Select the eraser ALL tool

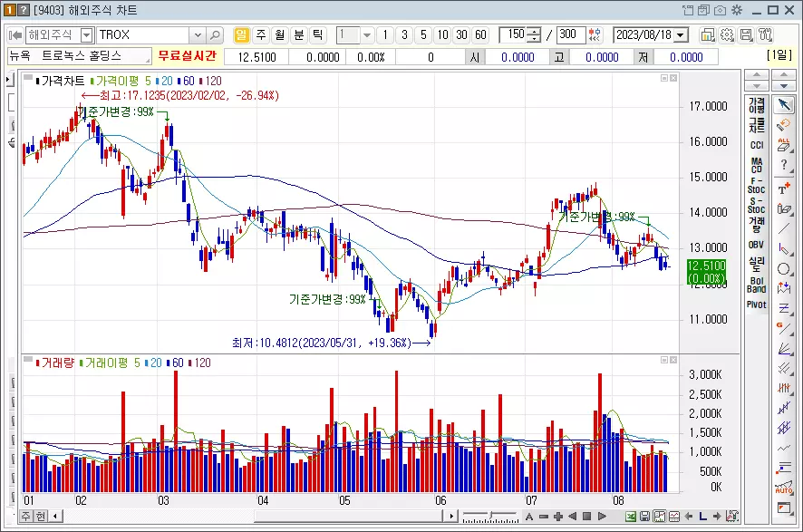pyautogui.click(x=784, y=145)
